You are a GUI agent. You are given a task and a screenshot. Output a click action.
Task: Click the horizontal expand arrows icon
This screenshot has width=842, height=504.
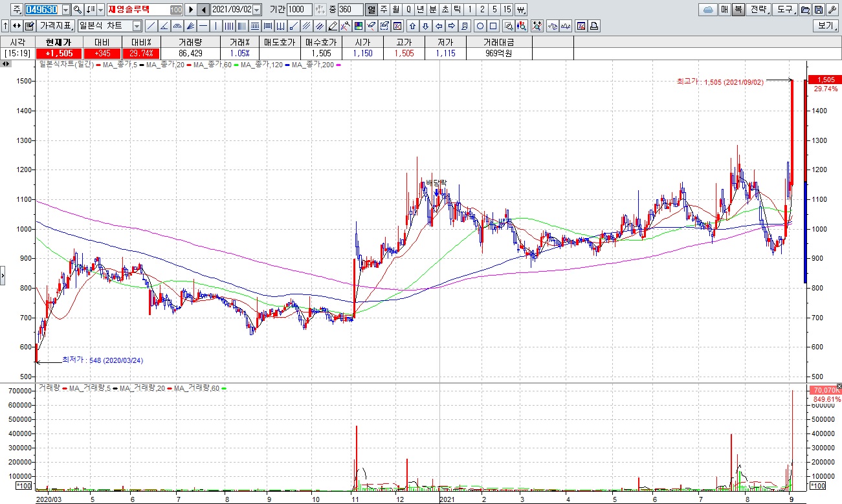point(16,26)
